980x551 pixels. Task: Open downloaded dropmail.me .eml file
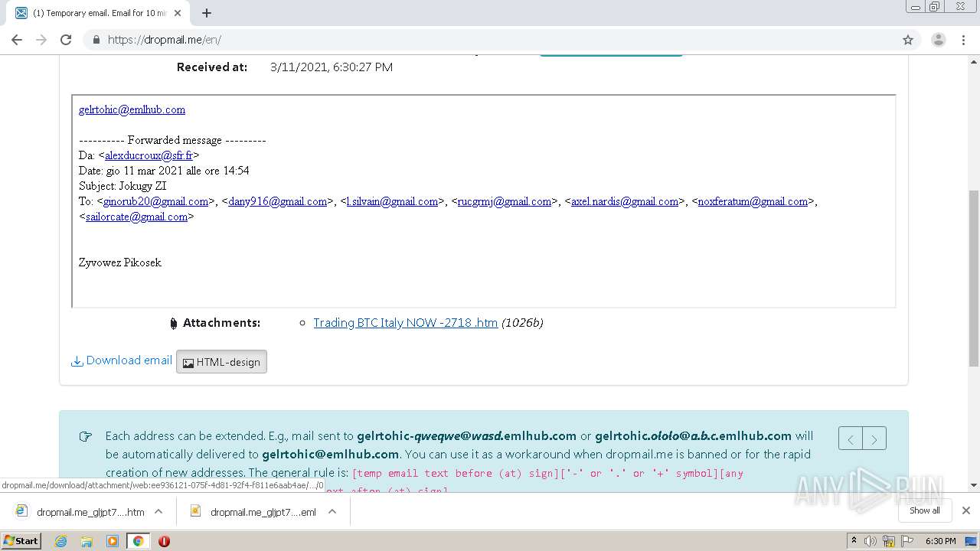coord(254,512)
